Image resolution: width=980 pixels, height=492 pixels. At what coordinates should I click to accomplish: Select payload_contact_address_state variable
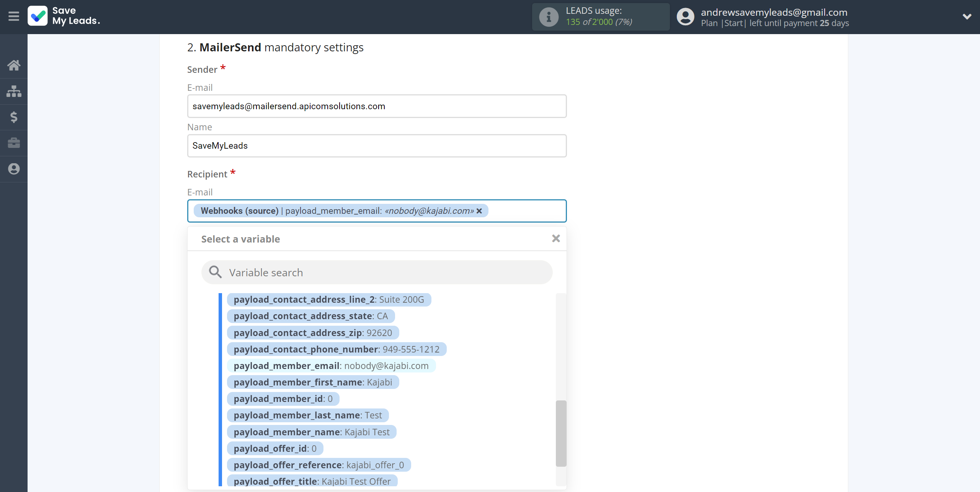point(311,316)
